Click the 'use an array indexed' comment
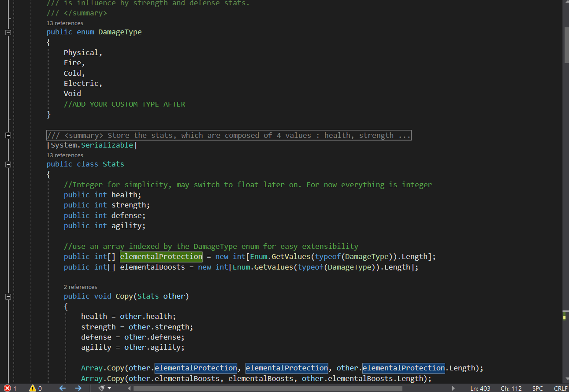Viewport: 569px width, 392px height. (211, 246)
